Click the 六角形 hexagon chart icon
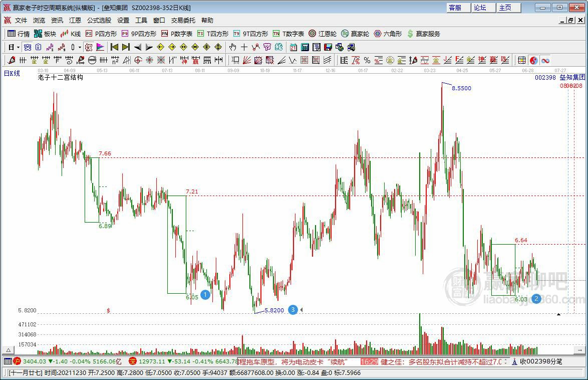This screenshot has width=588, height=380. click(x=388, y=34)
